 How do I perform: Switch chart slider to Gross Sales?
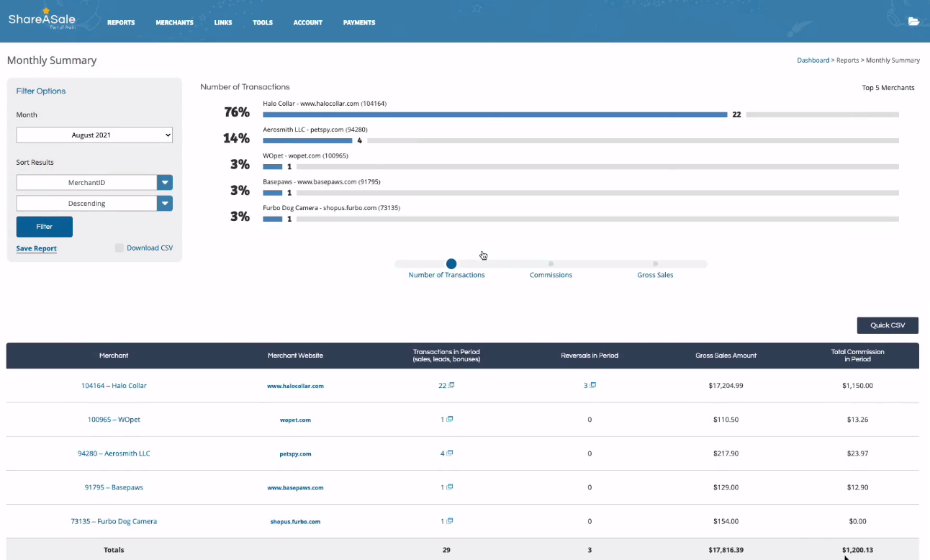[655, 264]
